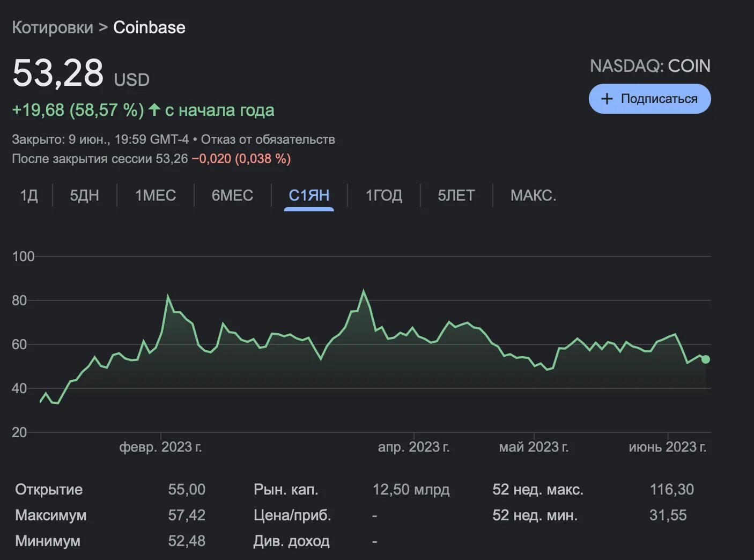Click the Див. доход label

click(x=291, y=541)
